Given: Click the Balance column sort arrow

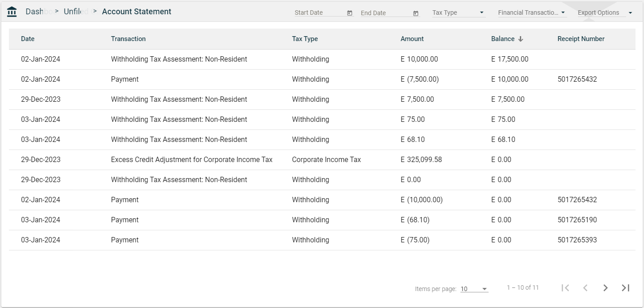Looking at the screenshot, I should 521,39.
